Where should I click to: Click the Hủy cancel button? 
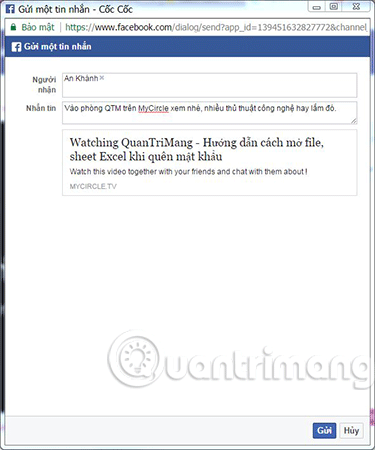[351, 430]
